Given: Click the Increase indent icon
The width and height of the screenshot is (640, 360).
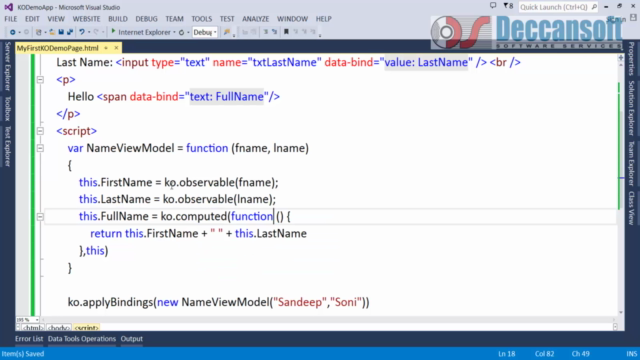Looking at the screenshot, I should [x=253, y=32].
